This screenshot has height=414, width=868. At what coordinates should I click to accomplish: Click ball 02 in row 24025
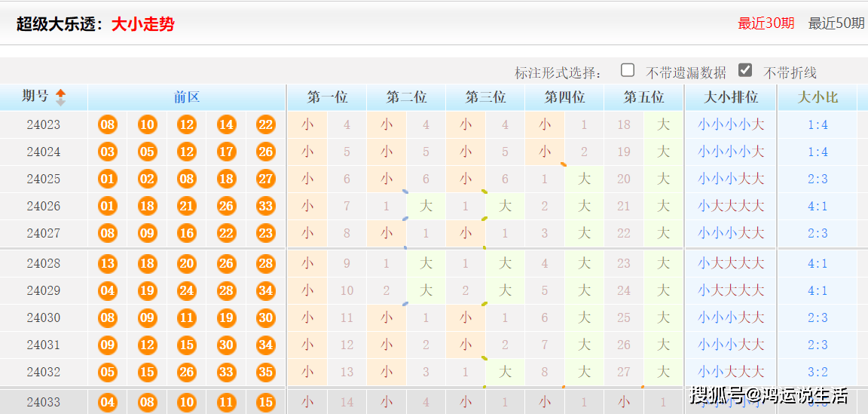point(147,179)
